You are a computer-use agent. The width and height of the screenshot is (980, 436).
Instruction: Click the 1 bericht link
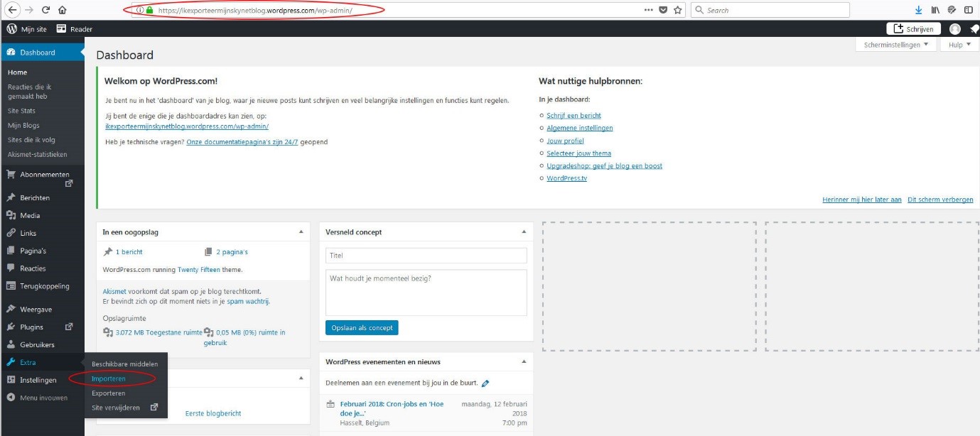129,252
